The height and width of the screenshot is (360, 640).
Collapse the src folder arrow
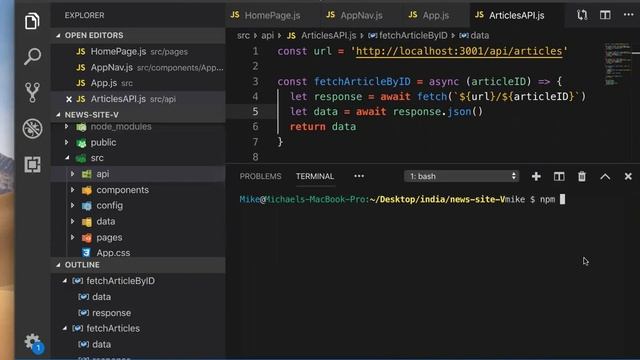pos(67,158)
